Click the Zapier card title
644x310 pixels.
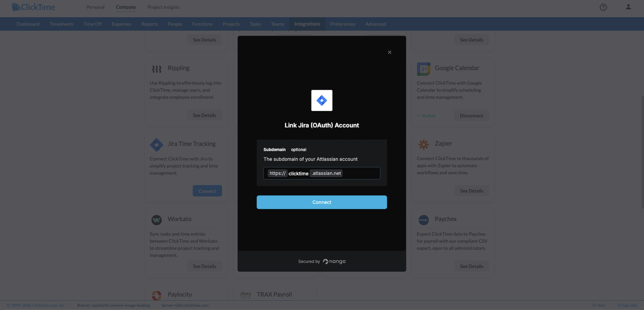(x=443, y=143)
